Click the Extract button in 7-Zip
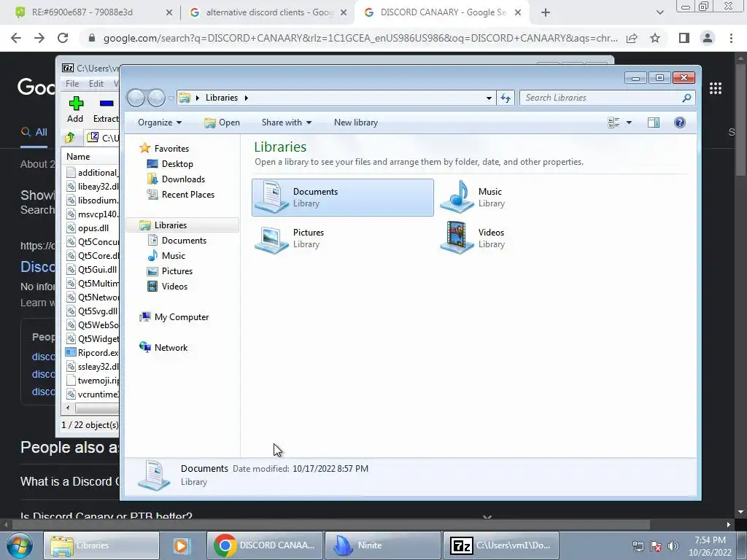 [x=106, y=109]
